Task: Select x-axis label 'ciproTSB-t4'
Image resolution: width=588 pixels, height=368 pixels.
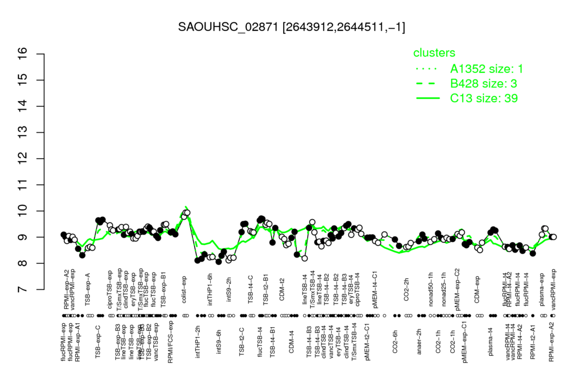Action: 357,289
